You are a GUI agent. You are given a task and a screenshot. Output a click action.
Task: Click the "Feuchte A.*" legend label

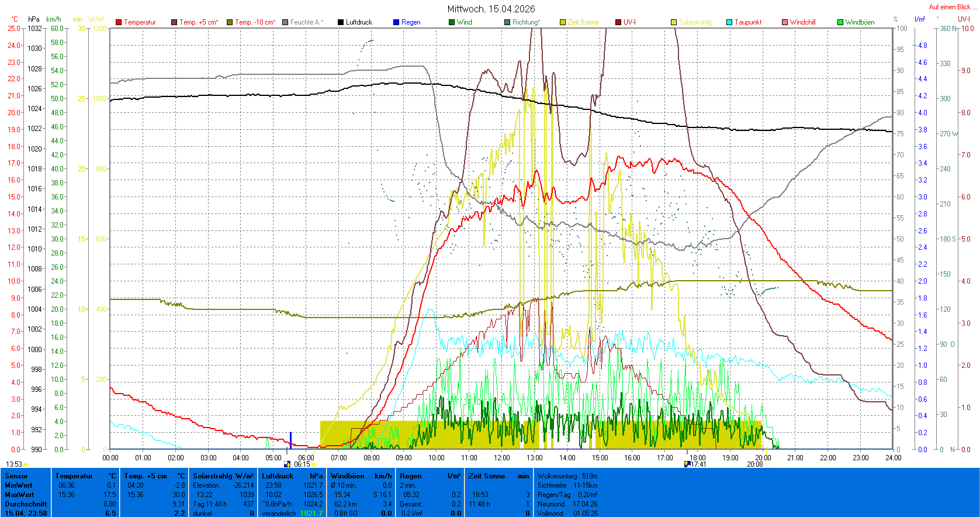[306, 22]
